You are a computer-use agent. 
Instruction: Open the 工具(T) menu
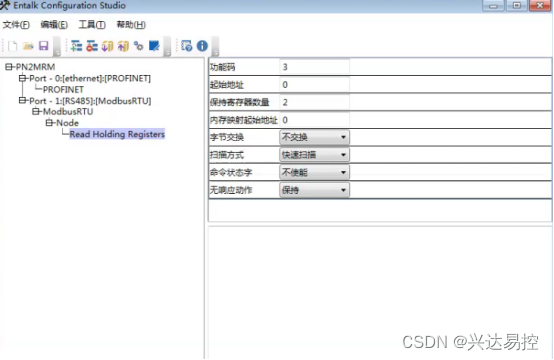pyautogui.click(x=92, y=25)
